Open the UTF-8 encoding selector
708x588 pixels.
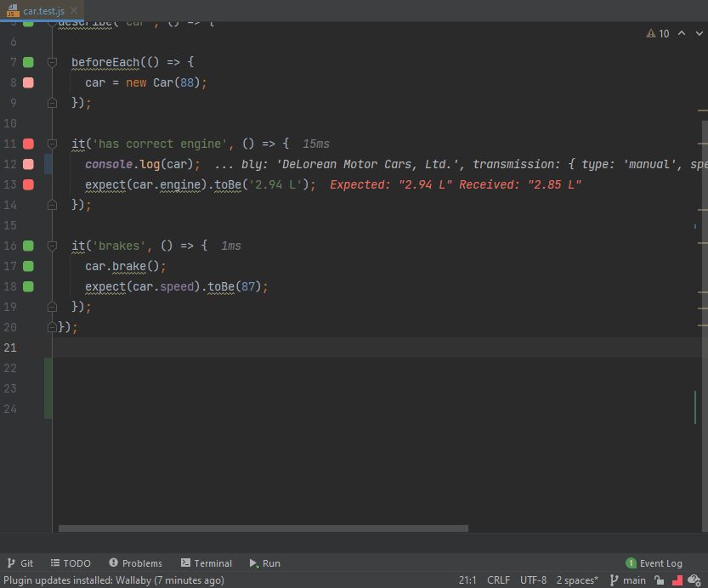click(533, 580)
